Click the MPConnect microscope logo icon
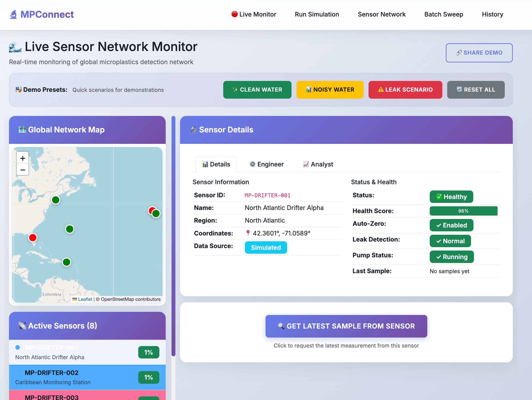The image size is (532, 400). [13, 14]
